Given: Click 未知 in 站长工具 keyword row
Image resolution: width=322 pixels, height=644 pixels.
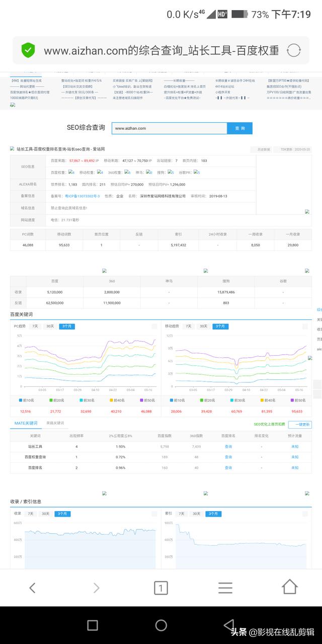Looking at the screenshot, I should [295, 446].
